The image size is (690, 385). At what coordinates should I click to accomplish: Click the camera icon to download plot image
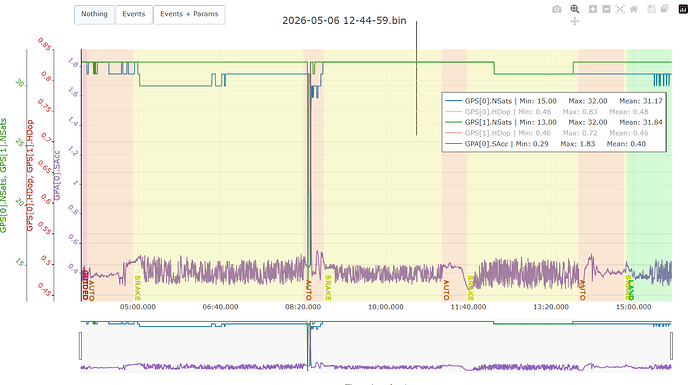click(x=557, y=9)
